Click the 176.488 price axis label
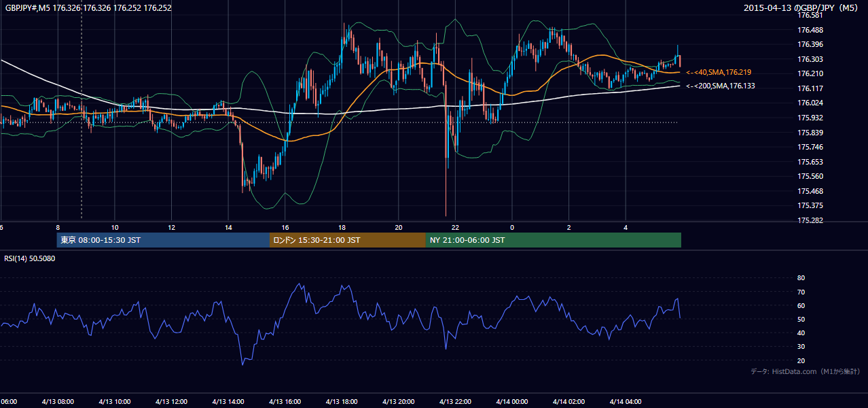868x408 pixels. (x=810, y=30)
